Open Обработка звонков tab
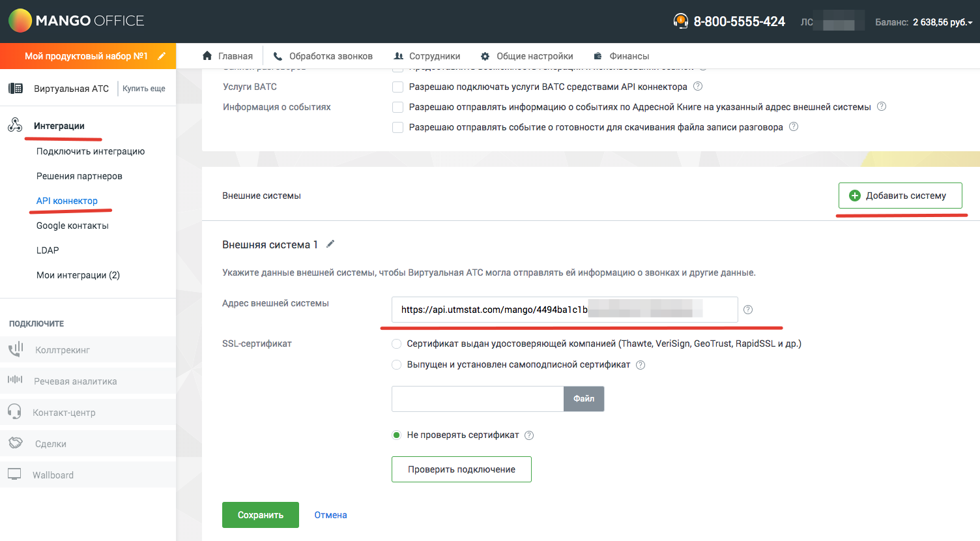This screenshot has height=541, width=980. tap(323, 56)
